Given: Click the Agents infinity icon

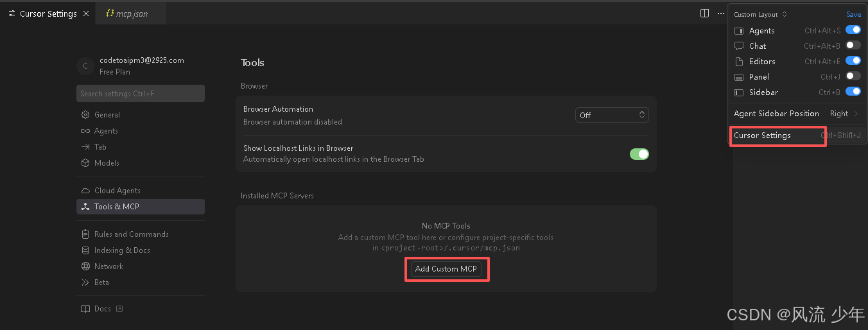Looking at the screenshot, I should pos(85,131).
